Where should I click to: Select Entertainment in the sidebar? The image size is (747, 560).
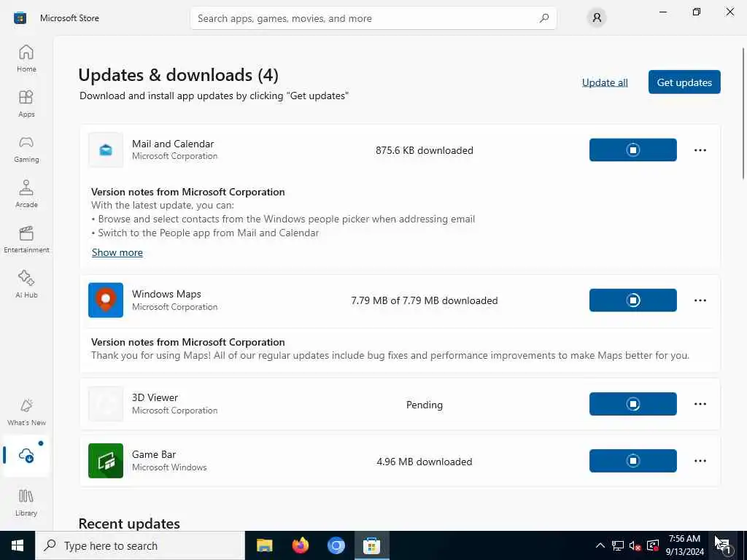pyautogui.click(x=26, y=239)
